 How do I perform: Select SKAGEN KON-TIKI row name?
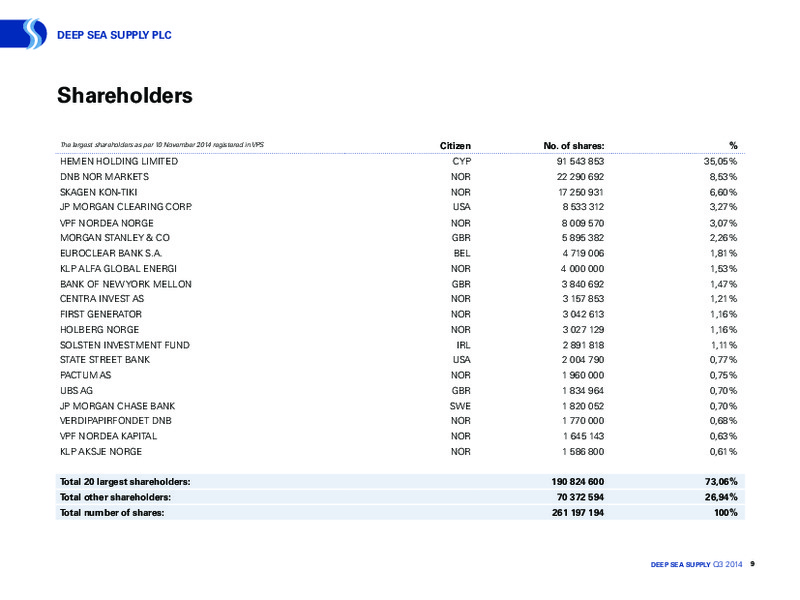[x=98, y=192]
